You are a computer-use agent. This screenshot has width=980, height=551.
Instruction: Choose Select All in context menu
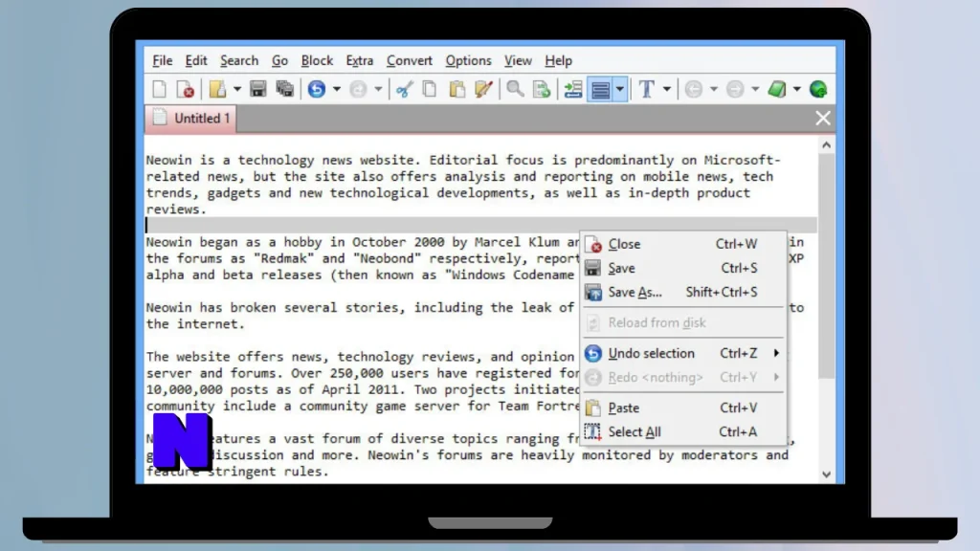682,432
